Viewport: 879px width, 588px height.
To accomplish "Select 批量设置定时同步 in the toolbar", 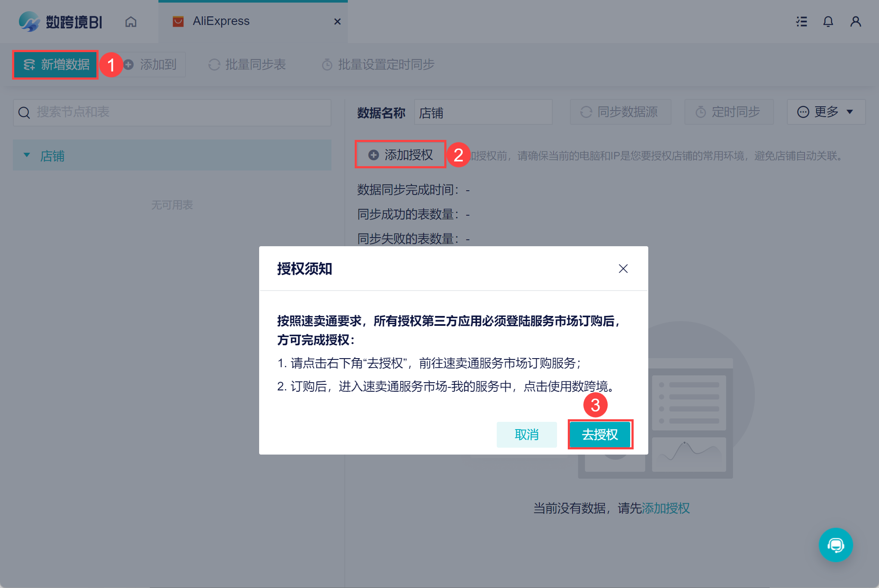I will point(378,65).
